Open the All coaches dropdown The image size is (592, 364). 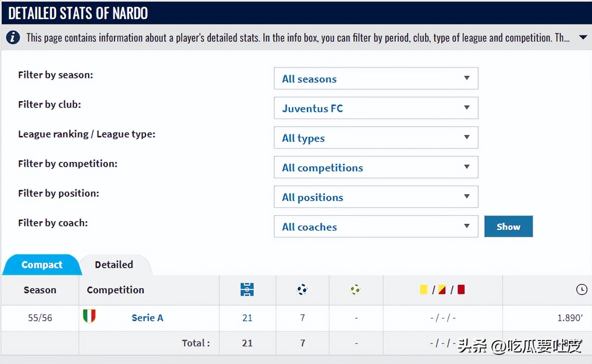click(x=376, y=226)
